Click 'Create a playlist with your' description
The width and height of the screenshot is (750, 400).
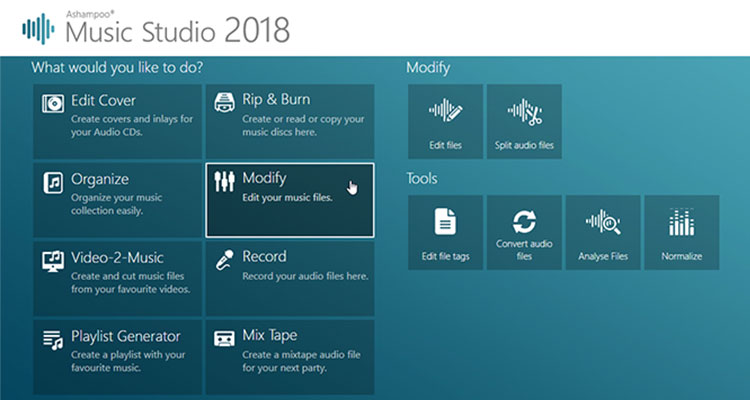(x=128, y=361)
